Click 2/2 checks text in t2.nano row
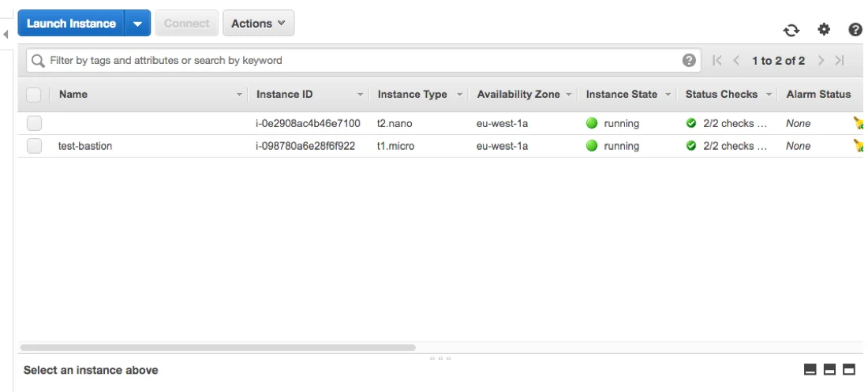 (x=735, y=124)
